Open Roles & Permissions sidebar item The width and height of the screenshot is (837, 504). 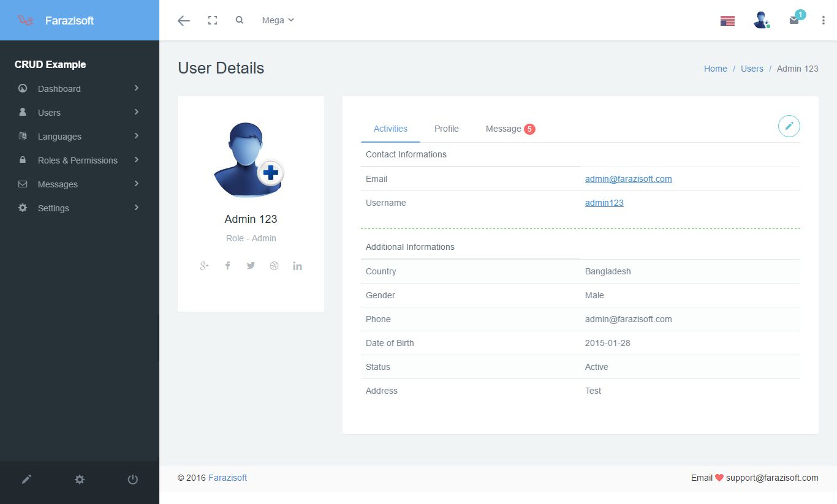(80, 160)
